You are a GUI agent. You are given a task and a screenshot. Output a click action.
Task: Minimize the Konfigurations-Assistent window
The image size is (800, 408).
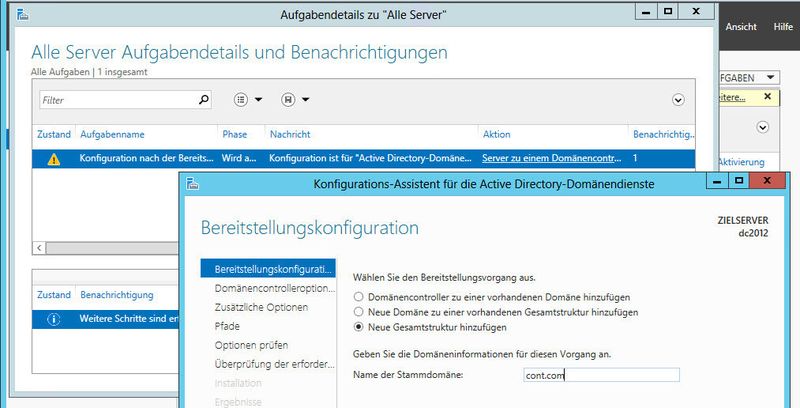pyautogui.click(x=717, y=181)
